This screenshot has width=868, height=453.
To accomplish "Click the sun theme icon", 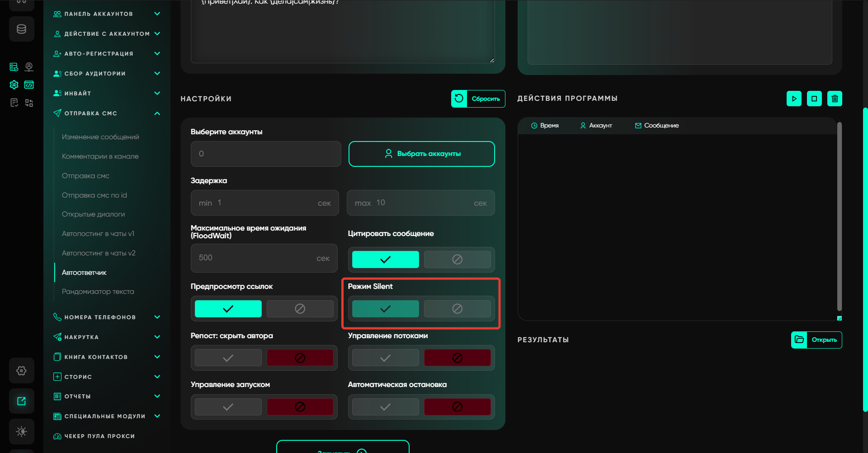I will tap(21, 431).
